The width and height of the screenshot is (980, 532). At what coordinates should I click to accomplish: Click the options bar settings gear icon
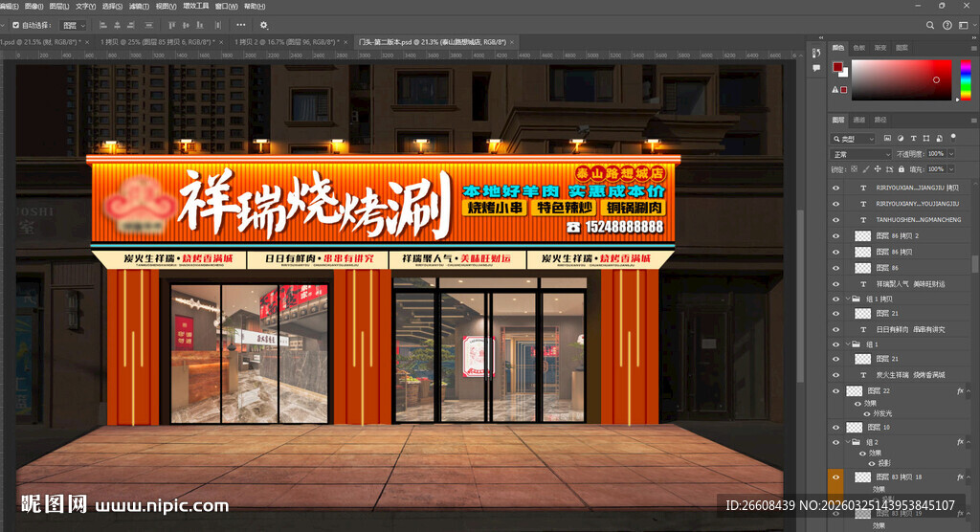click(264, 25)
